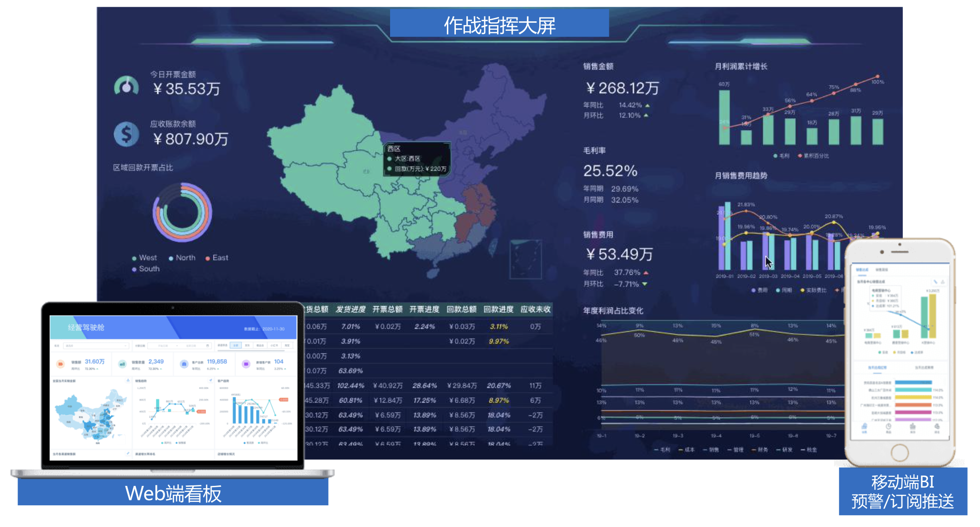
Task: Click the green 销售数量 icon on the laptop dashboard
Action: point(122,364)
